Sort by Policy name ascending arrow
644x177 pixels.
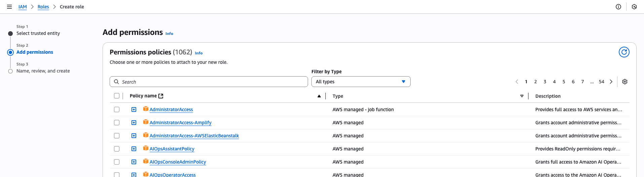point(319,96)
